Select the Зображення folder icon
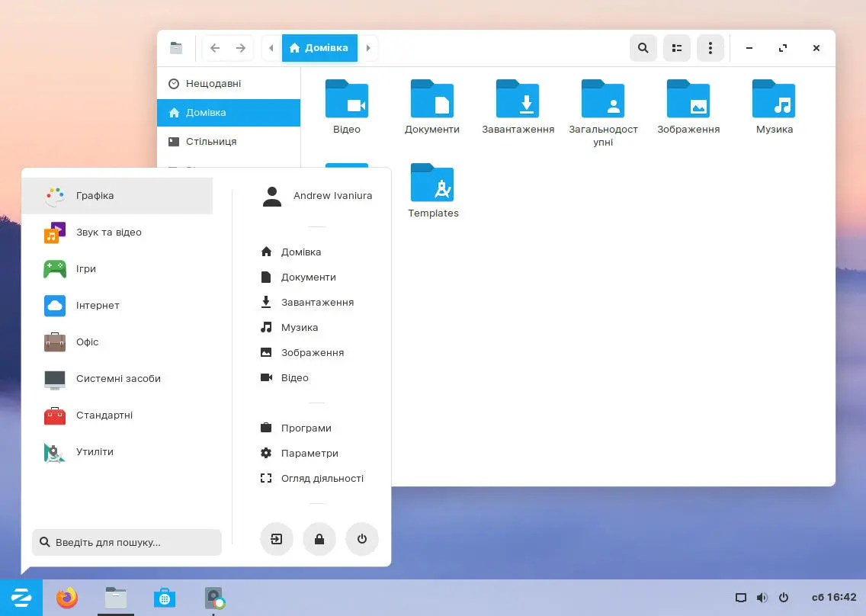This screenshot has height=616, width=866. [688, 99]
